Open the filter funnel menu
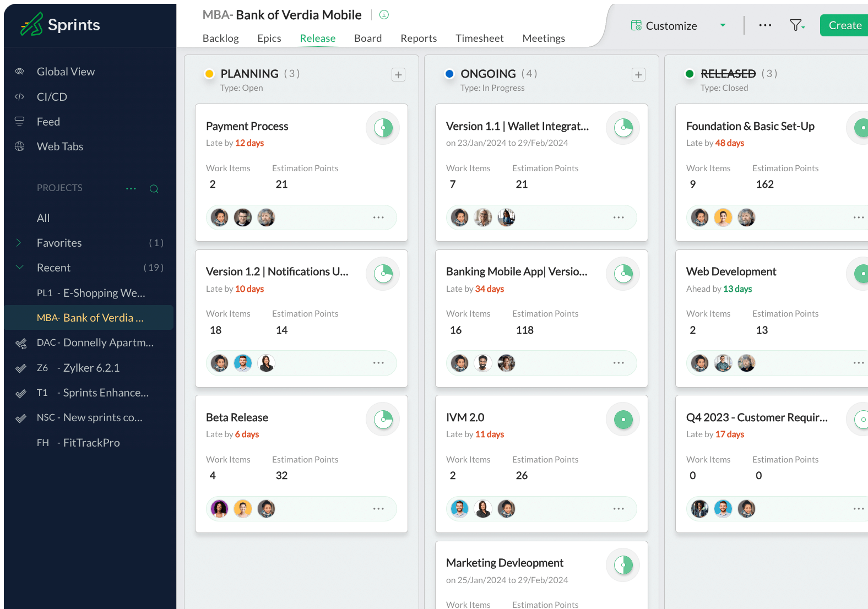 pyautogui.click(x=796, y=25)
